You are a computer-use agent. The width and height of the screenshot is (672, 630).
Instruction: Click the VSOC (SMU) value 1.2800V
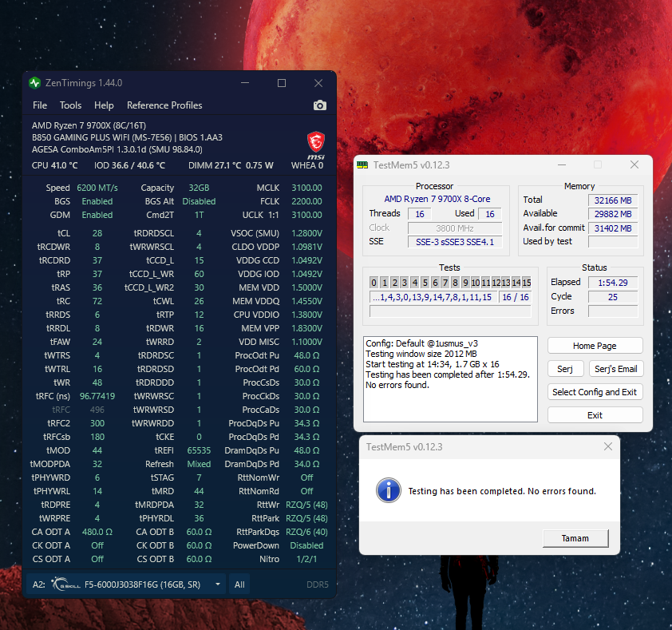[x=306, y=233]
